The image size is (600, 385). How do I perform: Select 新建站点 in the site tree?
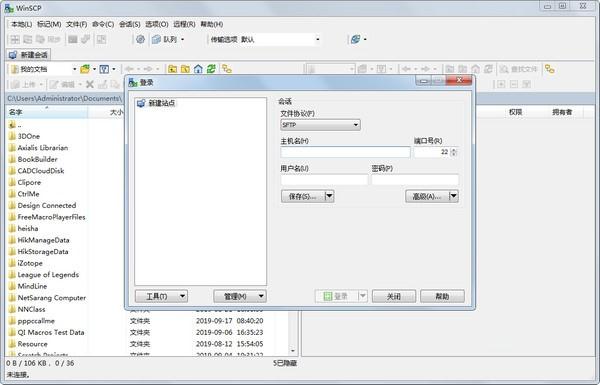(x=157, y=103)
